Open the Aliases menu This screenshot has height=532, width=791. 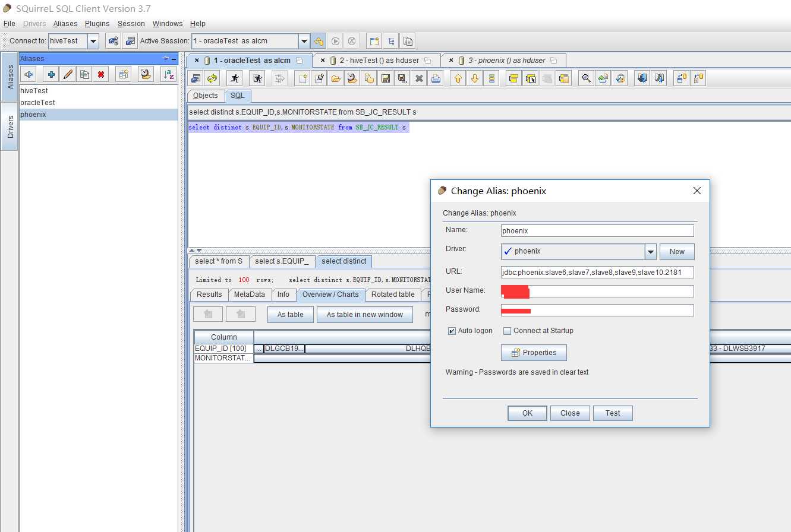click(x=65, y=24)
